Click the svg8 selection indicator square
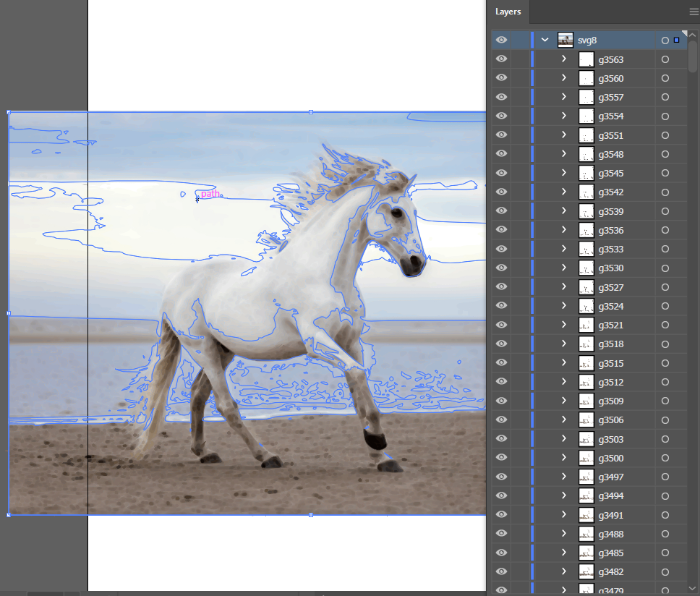Viewport: 700px width, 596px height. (x=676, y=40)
